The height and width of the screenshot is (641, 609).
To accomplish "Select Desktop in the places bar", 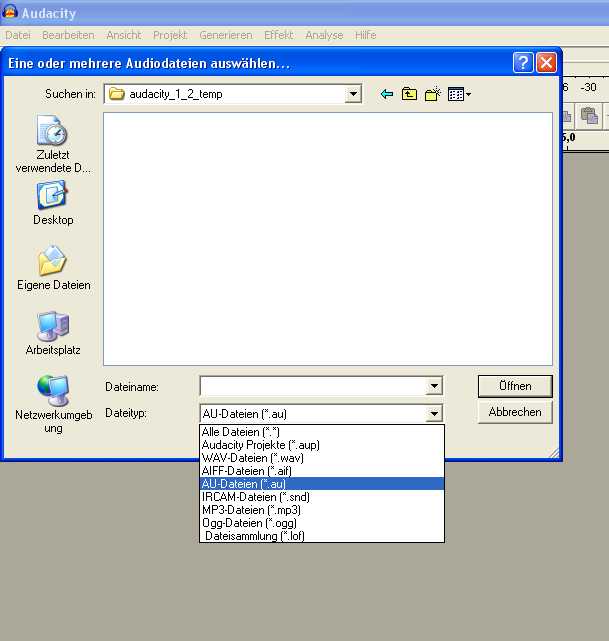I will [x=53, y=203].
